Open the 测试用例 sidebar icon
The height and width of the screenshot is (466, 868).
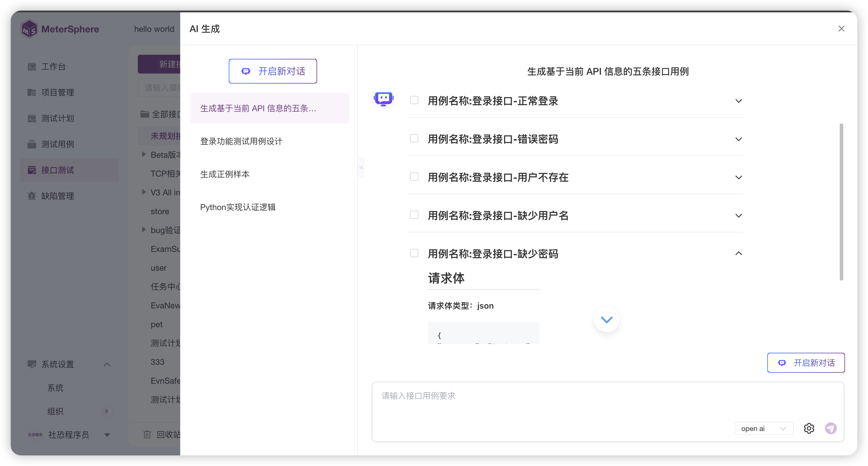(32, 144)
